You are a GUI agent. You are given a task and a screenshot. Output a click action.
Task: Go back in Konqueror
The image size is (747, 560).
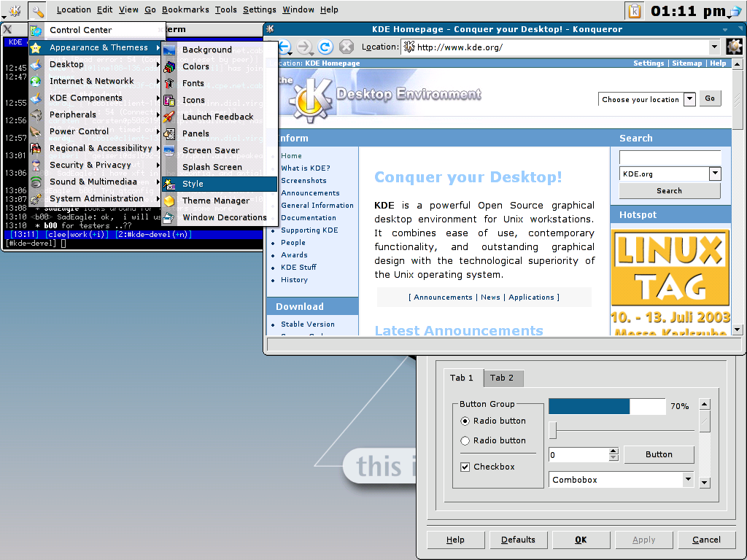(285, 47)
